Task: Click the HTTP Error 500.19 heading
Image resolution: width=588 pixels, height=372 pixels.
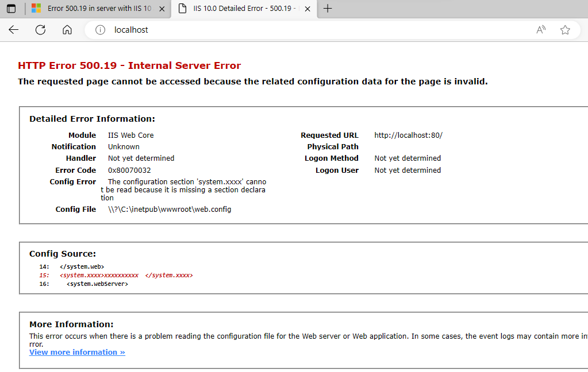Action: [128, 65]
